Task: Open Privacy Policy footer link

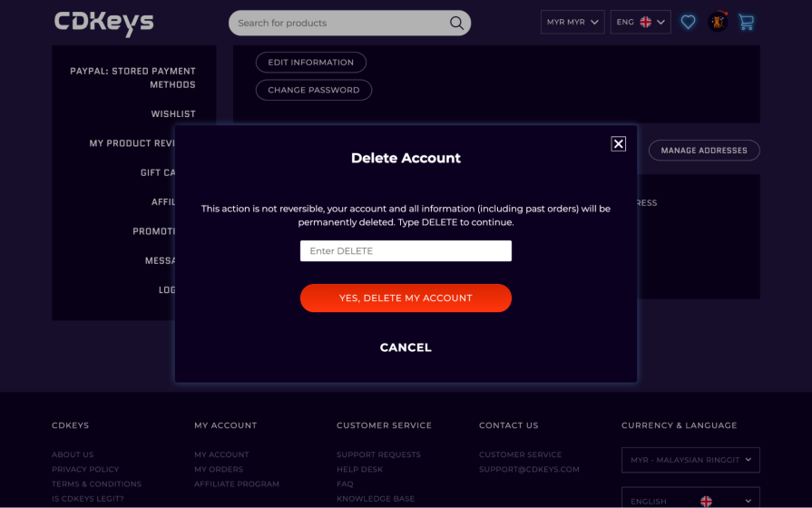Action: click(85, 469)
